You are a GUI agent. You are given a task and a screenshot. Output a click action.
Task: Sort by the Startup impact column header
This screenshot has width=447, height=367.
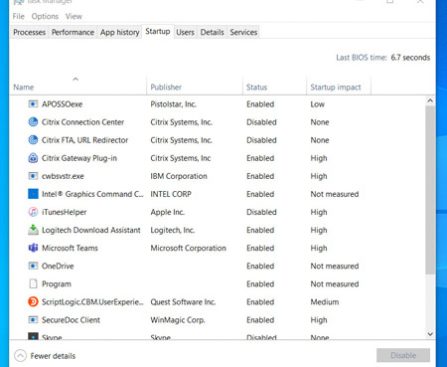(336, 87)
